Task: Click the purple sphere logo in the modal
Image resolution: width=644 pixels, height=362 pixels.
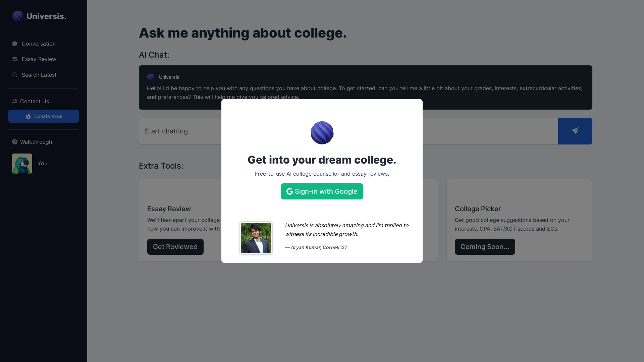Action: pyautogui.click(x=322, y=133)
